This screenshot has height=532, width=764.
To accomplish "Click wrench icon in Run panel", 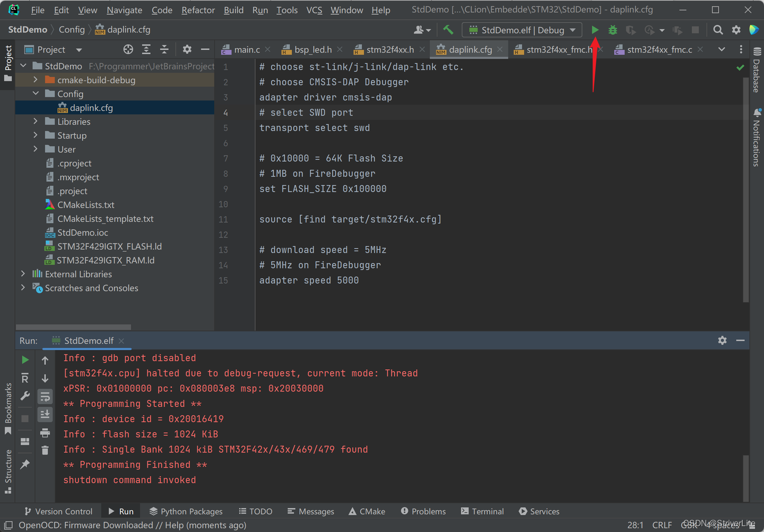I will point(25,396).
